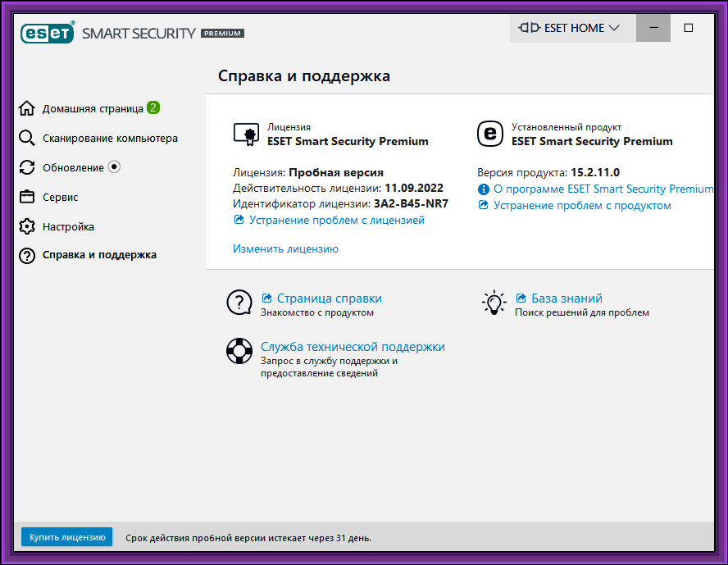The height and width of the screenshot is (565, 728).
Task: Click the info icon beside О программе
Action: pos(484,189)
